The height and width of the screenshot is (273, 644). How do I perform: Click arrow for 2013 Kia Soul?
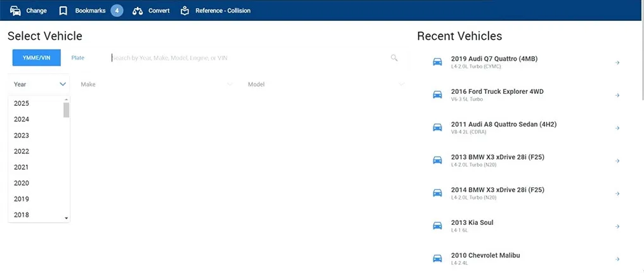[x=617, y=226]
